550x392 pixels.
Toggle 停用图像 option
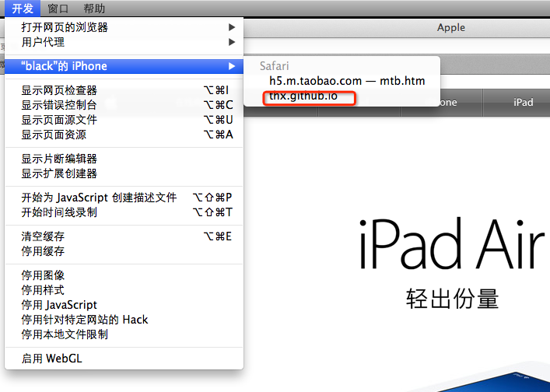click(124, 275)
